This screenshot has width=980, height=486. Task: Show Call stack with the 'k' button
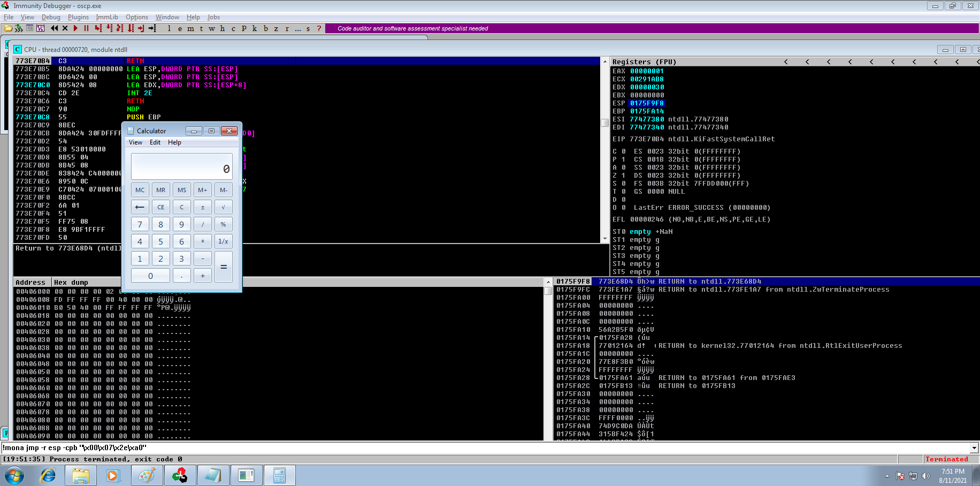pyautogui.click(x=255, y=28)
